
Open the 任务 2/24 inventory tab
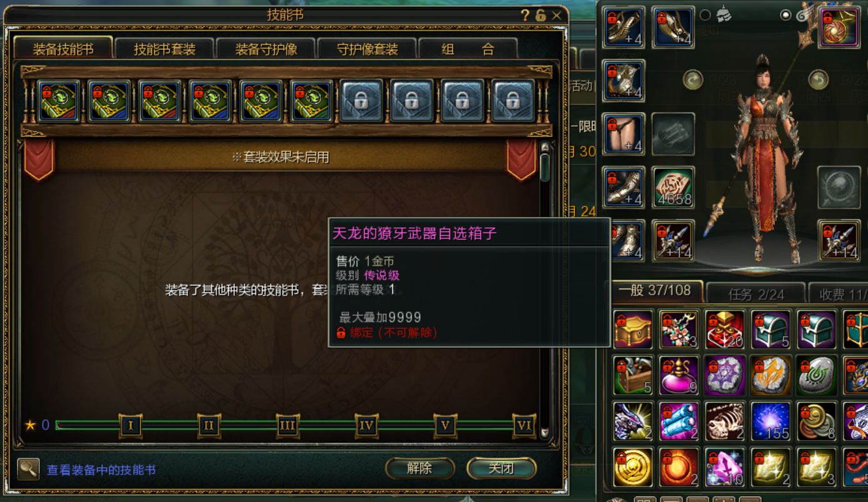tap(756, 293)
